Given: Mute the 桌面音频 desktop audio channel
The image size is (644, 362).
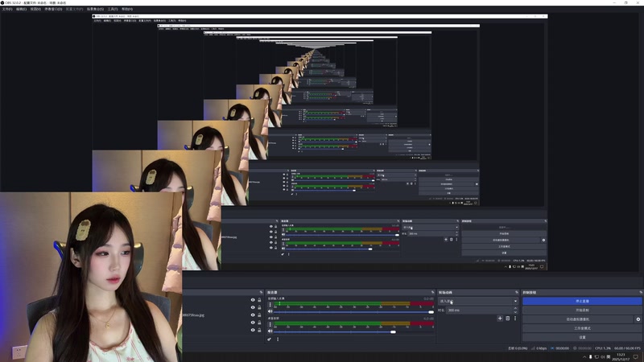Looking at the screenshot, I should pos(270,331).
